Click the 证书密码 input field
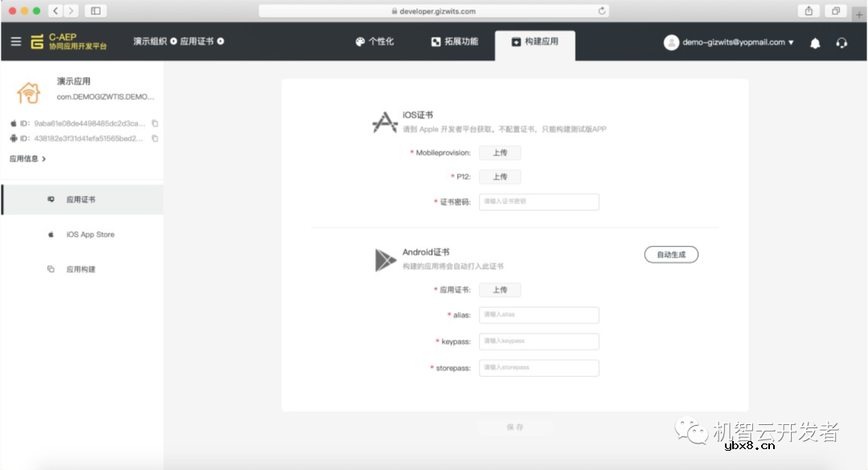Image resolution: width=868 pixels, height=470 pixels. (538, 202)
